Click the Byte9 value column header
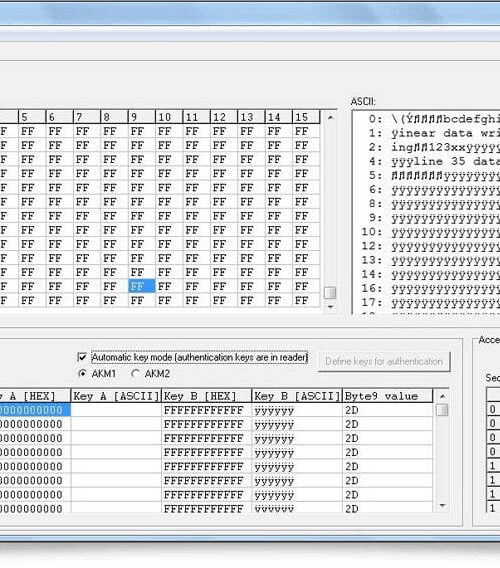The height and width of the screenshot is (568, 500). point(387,396)
